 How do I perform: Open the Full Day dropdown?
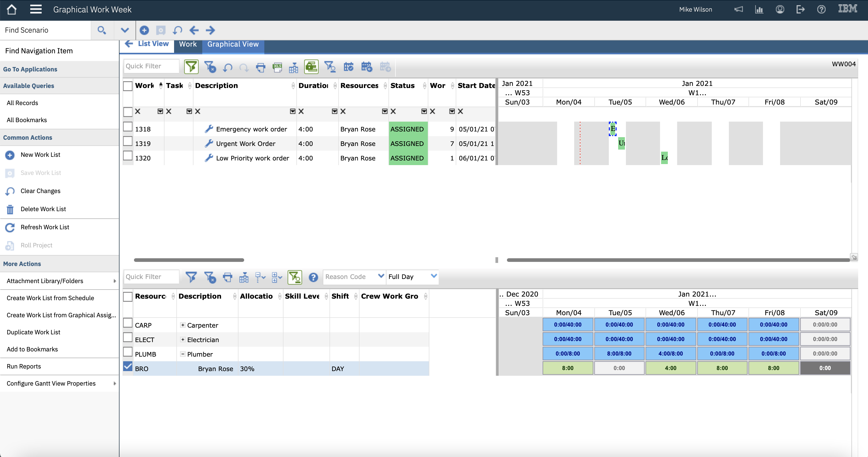[434, 276]
